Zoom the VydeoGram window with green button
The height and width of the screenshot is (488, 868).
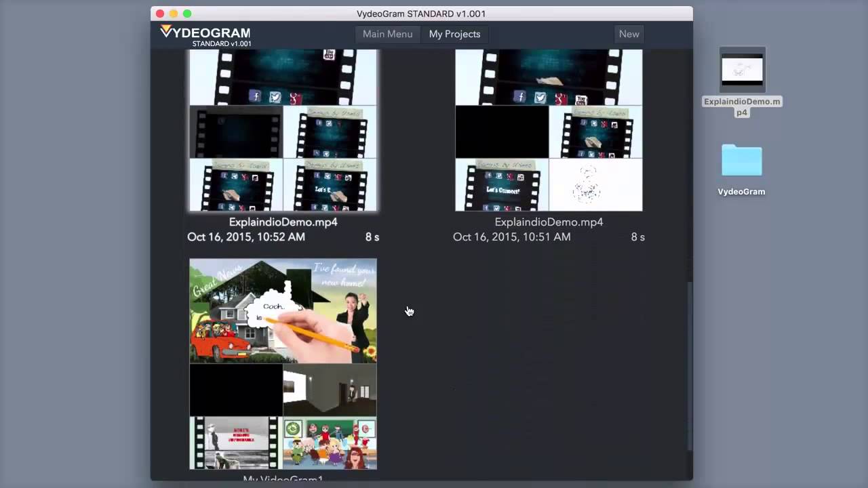coord(187,14)
